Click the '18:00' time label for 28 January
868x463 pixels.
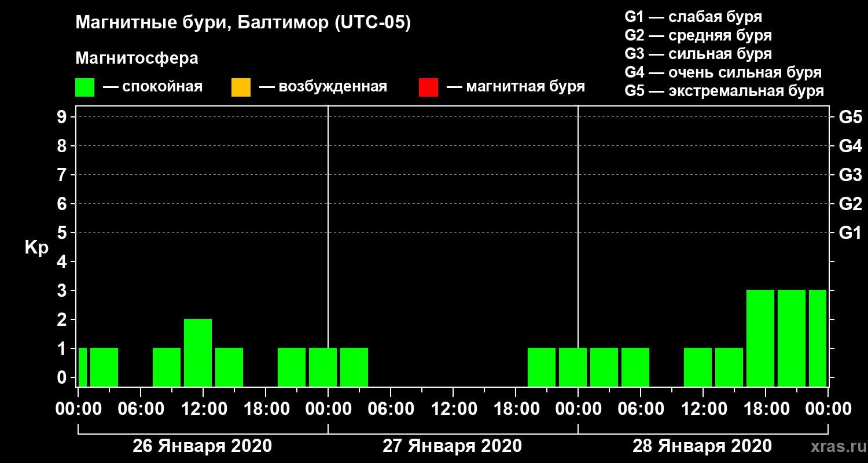(x=766, y=409)
